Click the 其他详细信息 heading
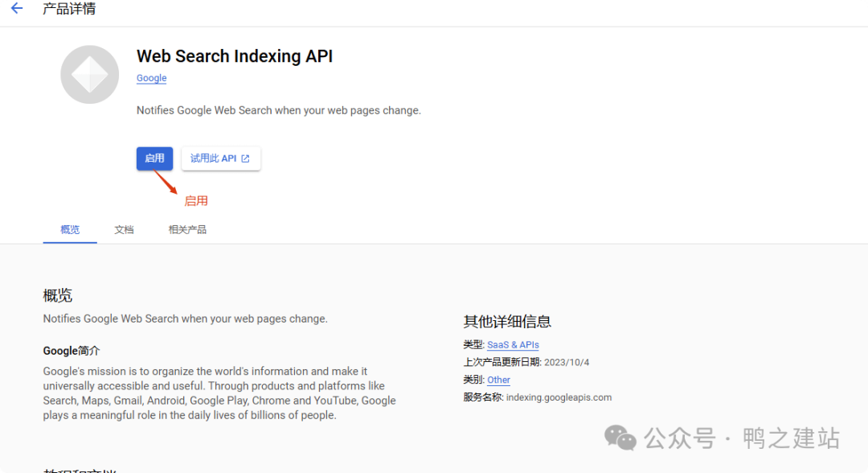Image resolution: width=868 pixels, height=473 pixels. [x=507, y=322]
